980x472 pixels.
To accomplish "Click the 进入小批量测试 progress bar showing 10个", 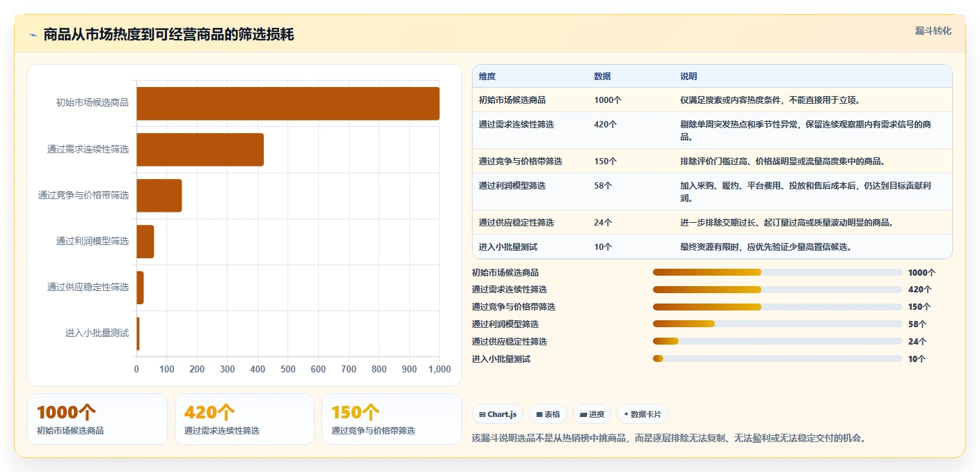I will point(777,359).
